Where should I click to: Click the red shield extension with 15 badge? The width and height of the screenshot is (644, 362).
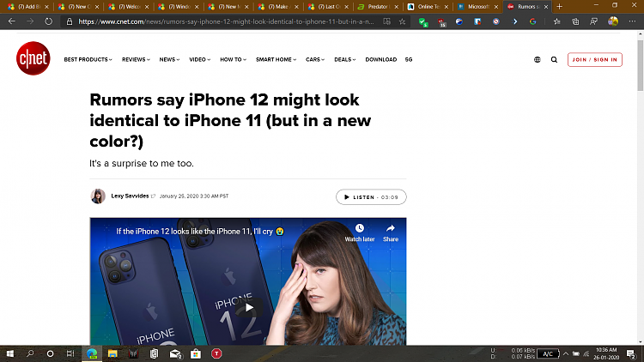(441, 21)
